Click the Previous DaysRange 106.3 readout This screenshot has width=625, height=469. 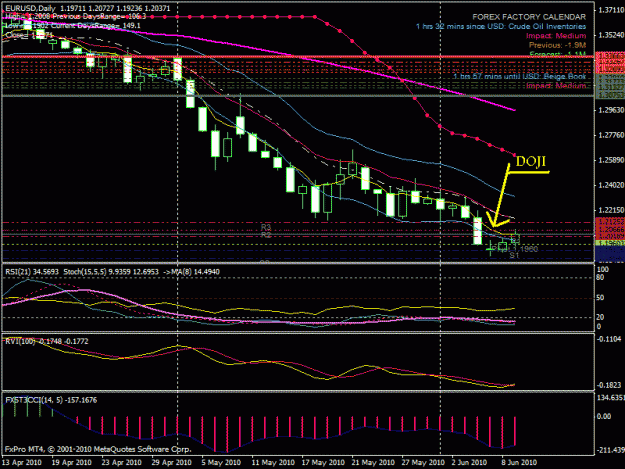[x=99, y=16]
